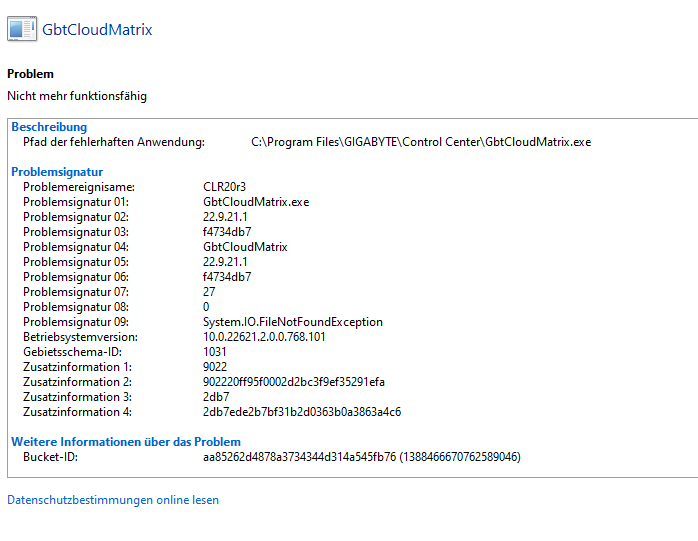698x541 pixels.
Task: Click the 'Problemsignatur 01:' label
Action: (x=76, y=202)
